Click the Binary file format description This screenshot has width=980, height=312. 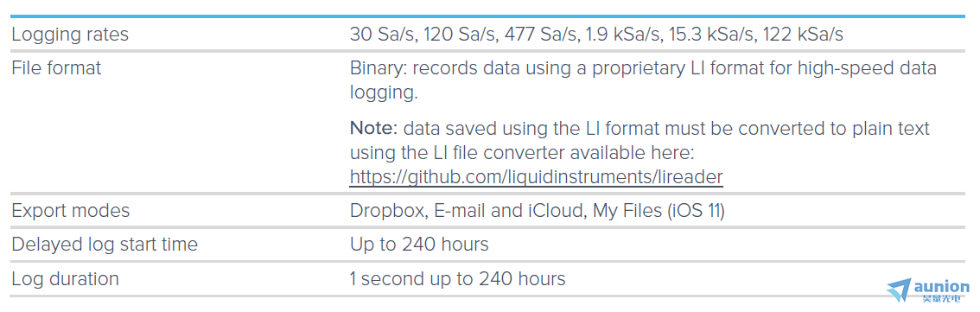click(643, 80)
